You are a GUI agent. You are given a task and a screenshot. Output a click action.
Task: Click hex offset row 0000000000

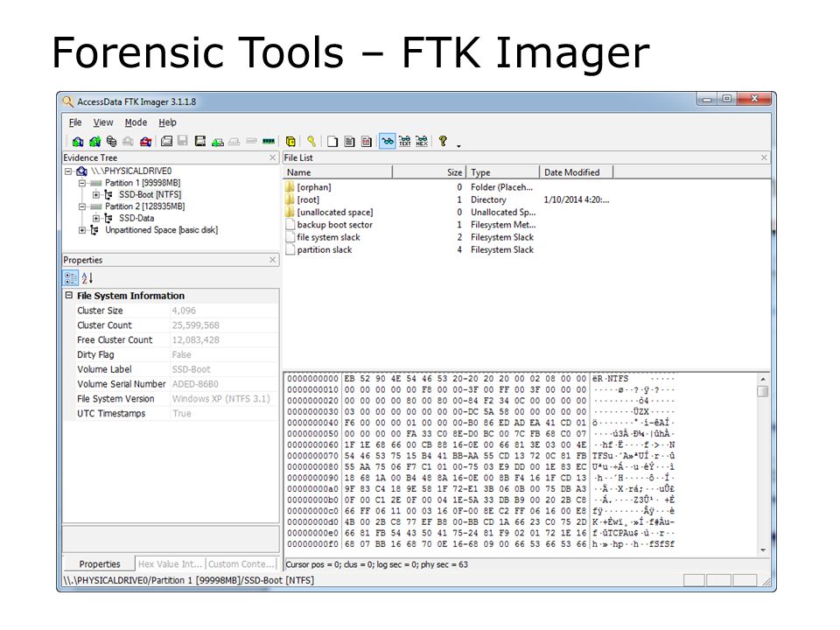point(312,379)
